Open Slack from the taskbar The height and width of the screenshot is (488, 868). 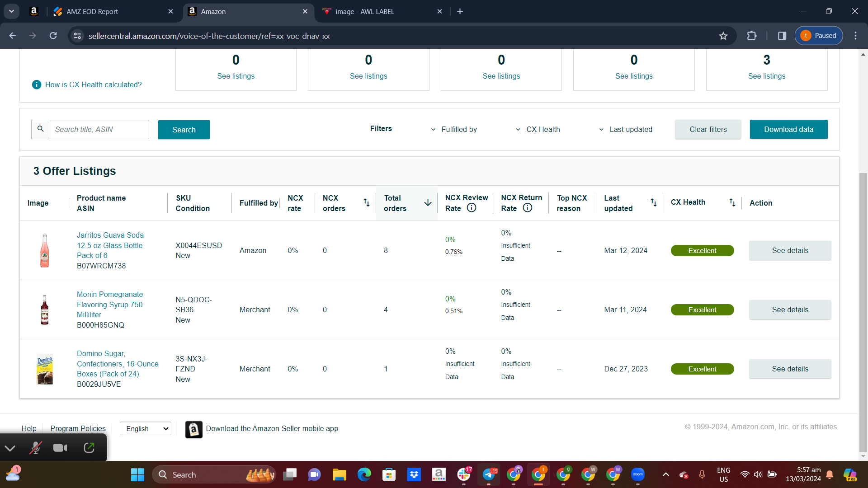464,474
